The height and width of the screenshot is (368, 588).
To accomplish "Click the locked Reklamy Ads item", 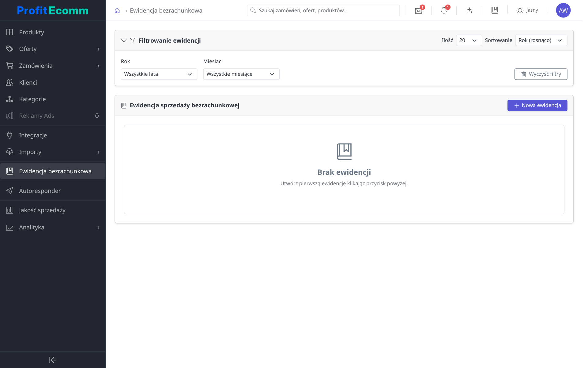I will (x=53, y=116).
